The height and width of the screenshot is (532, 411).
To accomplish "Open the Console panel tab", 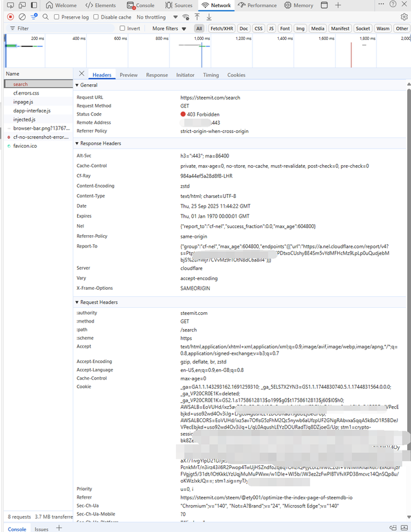I will tap(141, 5).
